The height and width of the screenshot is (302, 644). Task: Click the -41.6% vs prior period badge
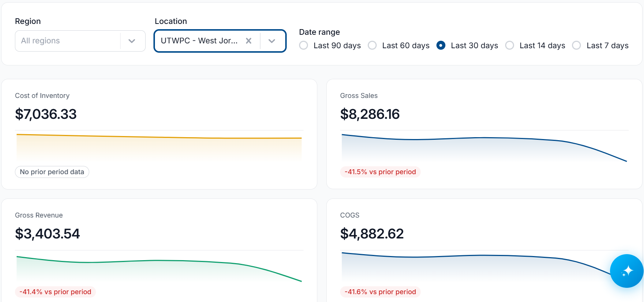click(380, 292)
